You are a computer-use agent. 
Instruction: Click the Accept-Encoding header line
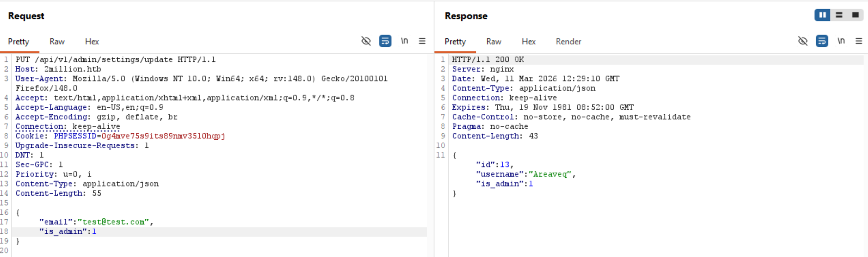(96, 117)
